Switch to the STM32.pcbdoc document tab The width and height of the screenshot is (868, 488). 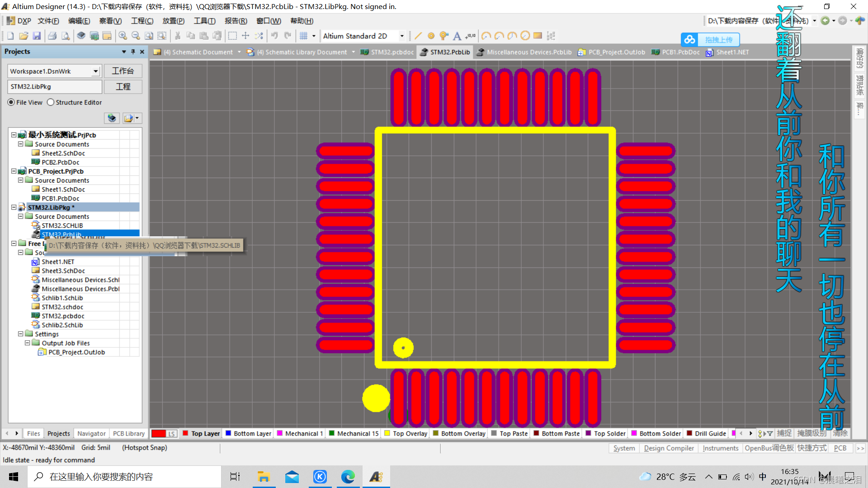point(392,52)
